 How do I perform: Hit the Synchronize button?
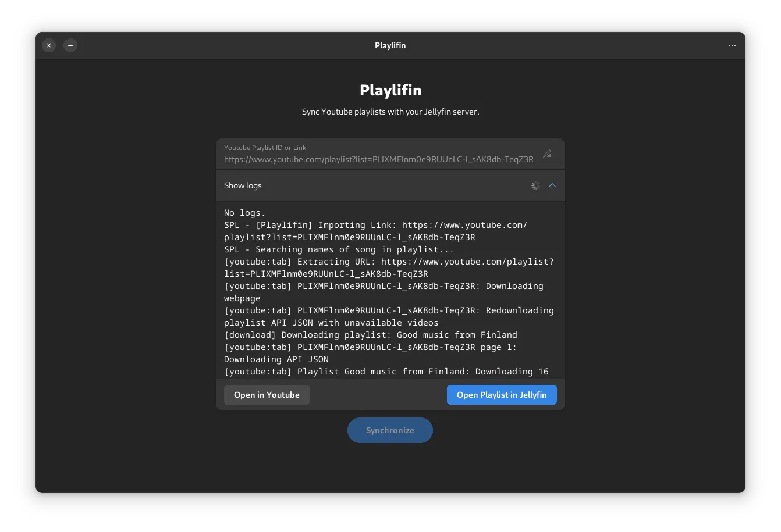click(390, 430)
